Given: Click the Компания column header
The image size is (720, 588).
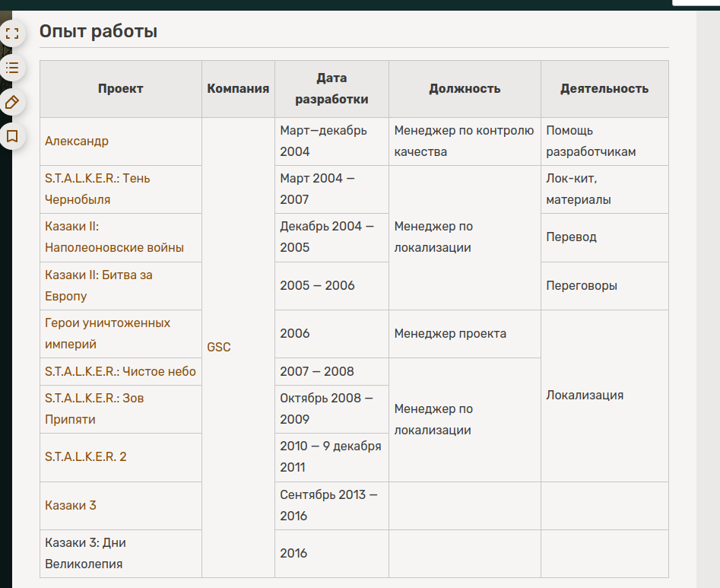Looking at the screenshot, I should 238,89.
